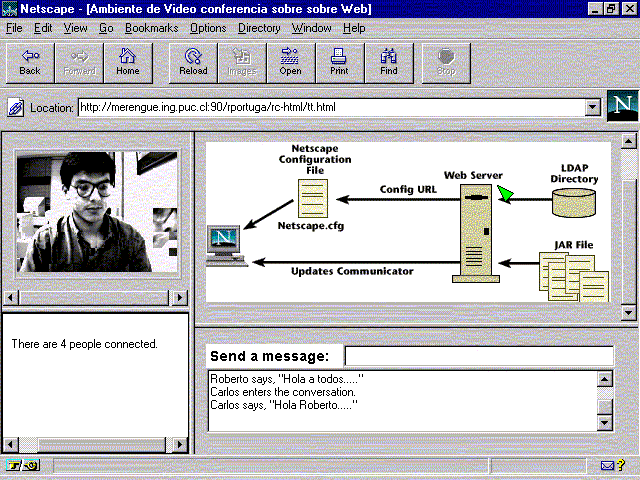The height and width of the screenshot is (480, 640).
Task: Open the Help menu
Action: click(x=354, y=28)
